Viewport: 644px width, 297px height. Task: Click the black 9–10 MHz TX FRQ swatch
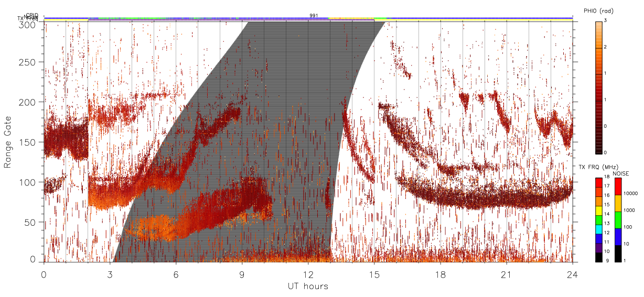[598, 257]
